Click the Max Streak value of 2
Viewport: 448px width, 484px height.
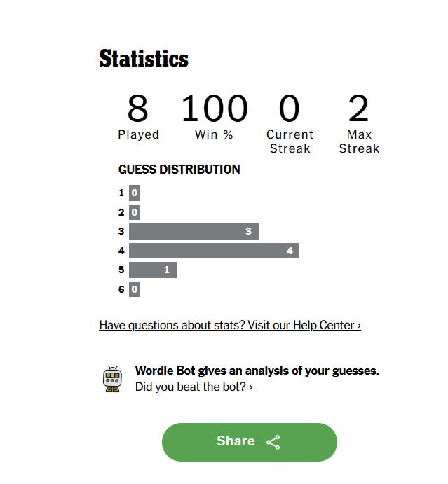[x=358, y=109]
